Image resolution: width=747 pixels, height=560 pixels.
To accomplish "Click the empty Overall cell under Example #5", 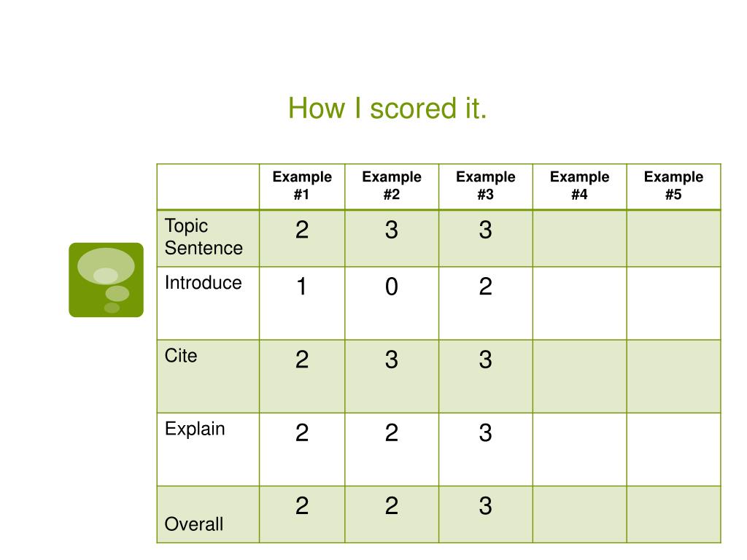I will coord(673,514).
